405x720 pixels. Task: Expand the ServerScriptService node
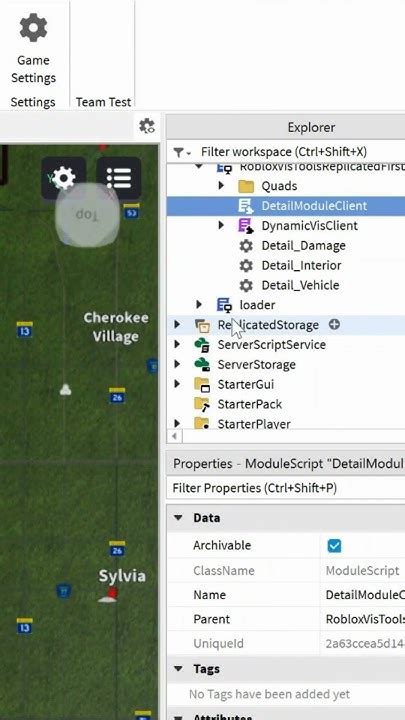coord(177,344)
